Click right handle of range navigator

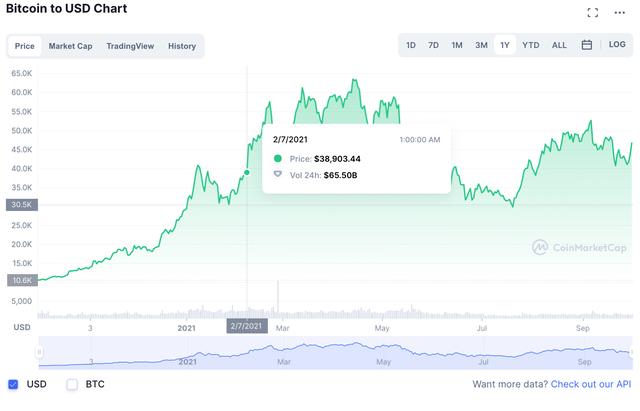click(x=630, y=351)
